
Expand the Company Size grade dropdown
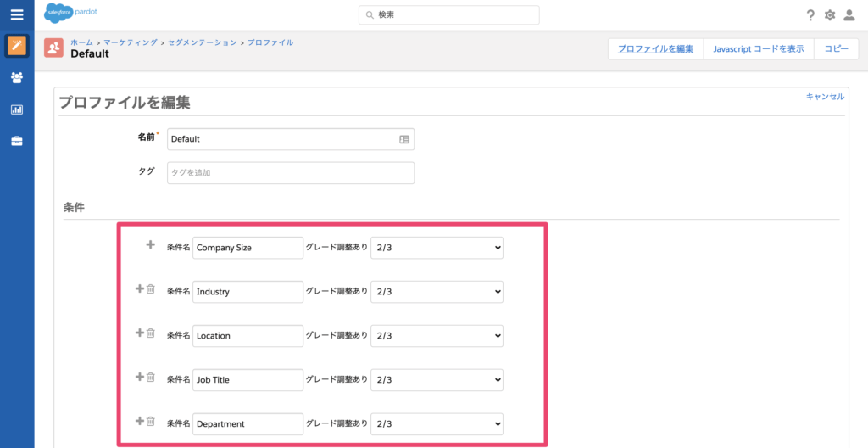point(437,248)
